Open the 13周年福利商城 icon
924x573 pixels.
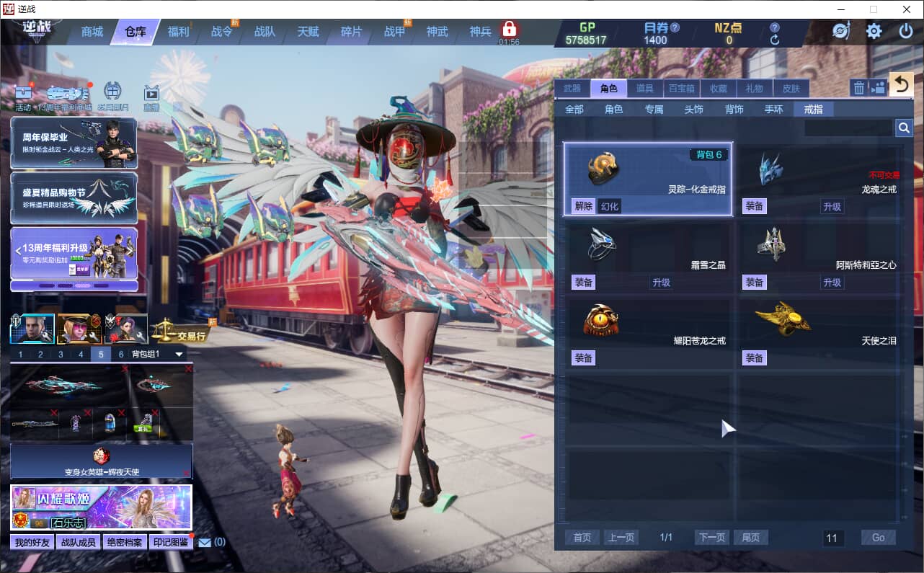pos(68,94)
